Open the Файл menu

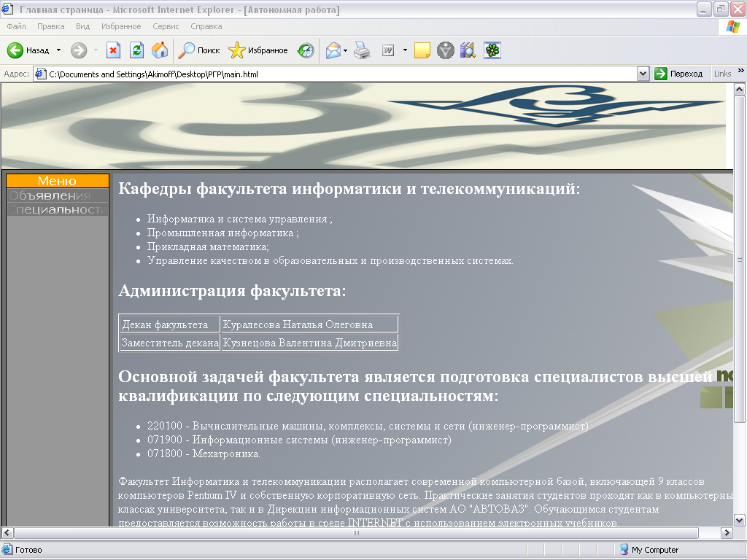16,26
